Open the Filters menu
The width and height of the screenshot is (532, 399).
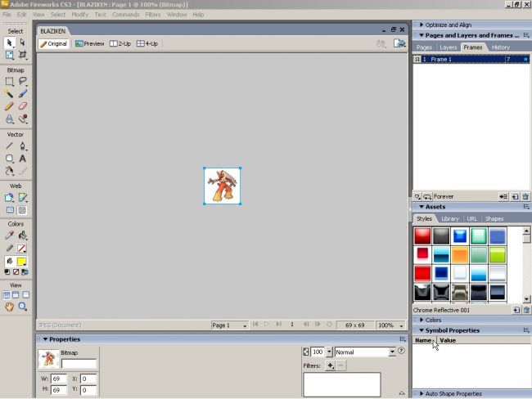153,15
